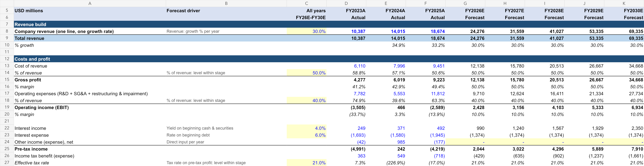This screenshot has height=166, width=644.
Task: Select column C header
Action: pyautogui.click(x=306, y=3)
